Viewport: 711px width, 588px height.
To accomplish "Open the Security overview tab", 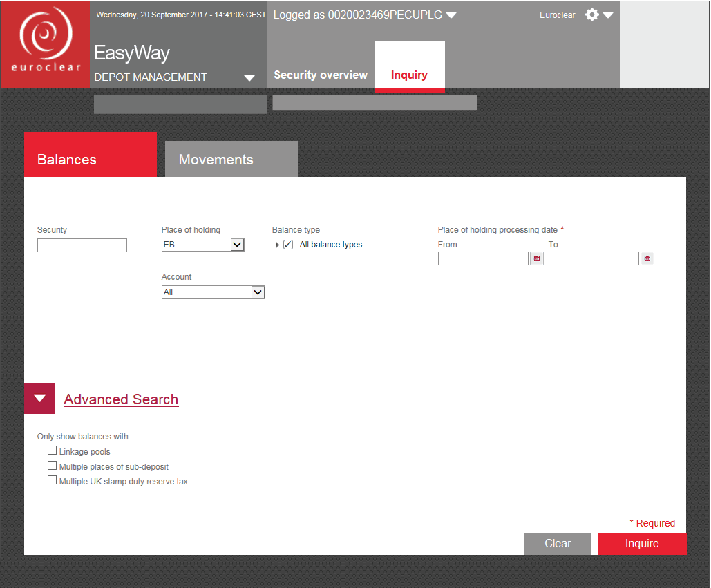I will 321,75.
